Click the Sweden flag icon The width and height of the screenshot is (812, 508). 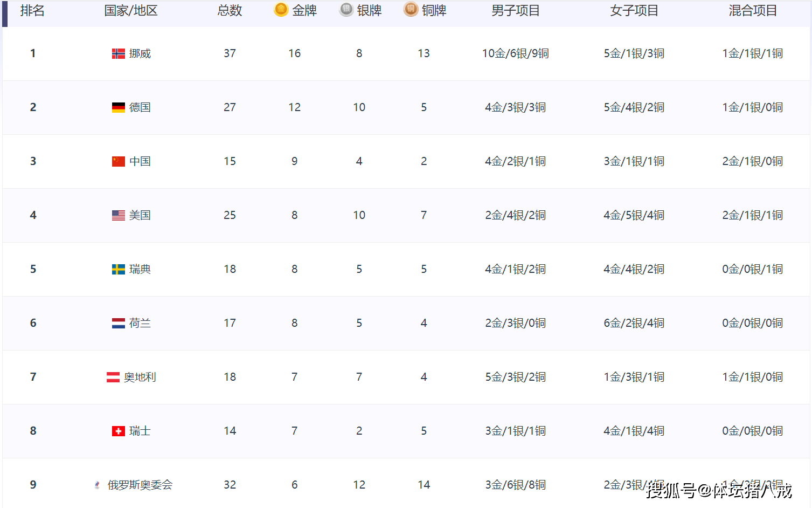point(119,269)
